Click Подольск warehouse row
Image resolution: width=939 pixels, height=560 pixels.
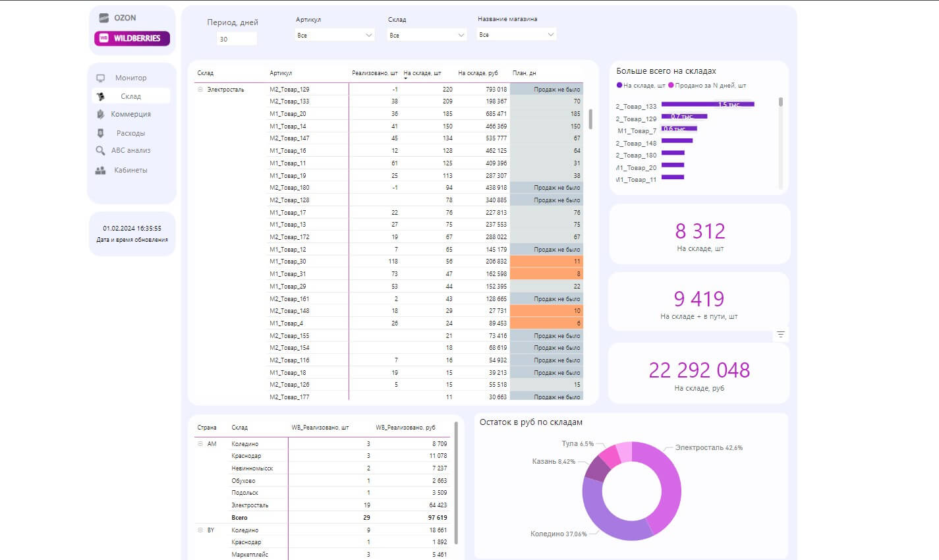[x=339, y=493]
